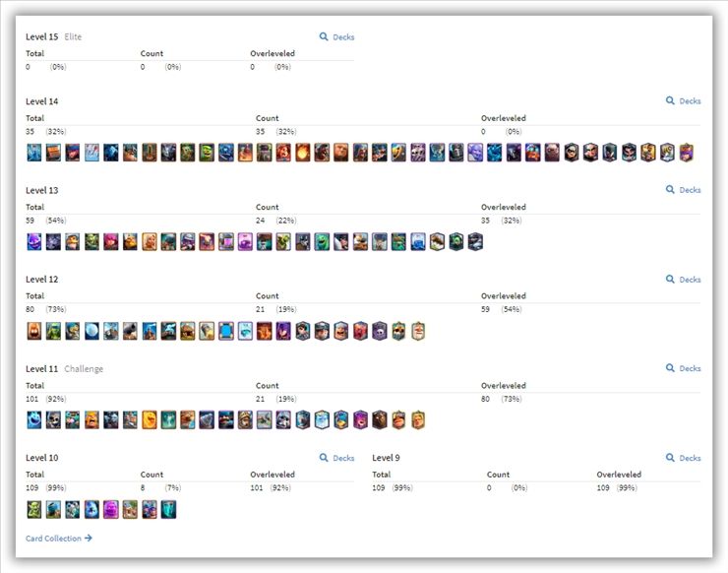
Task: Select the last champion card in Level 14
Action: (x=687, y=153)
